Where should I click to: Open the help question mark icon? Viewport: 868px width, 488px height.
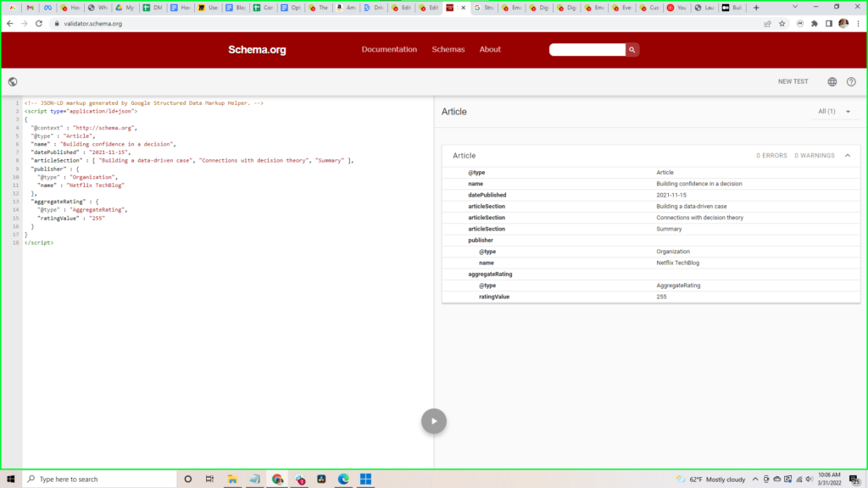click(x=851, y=82)
